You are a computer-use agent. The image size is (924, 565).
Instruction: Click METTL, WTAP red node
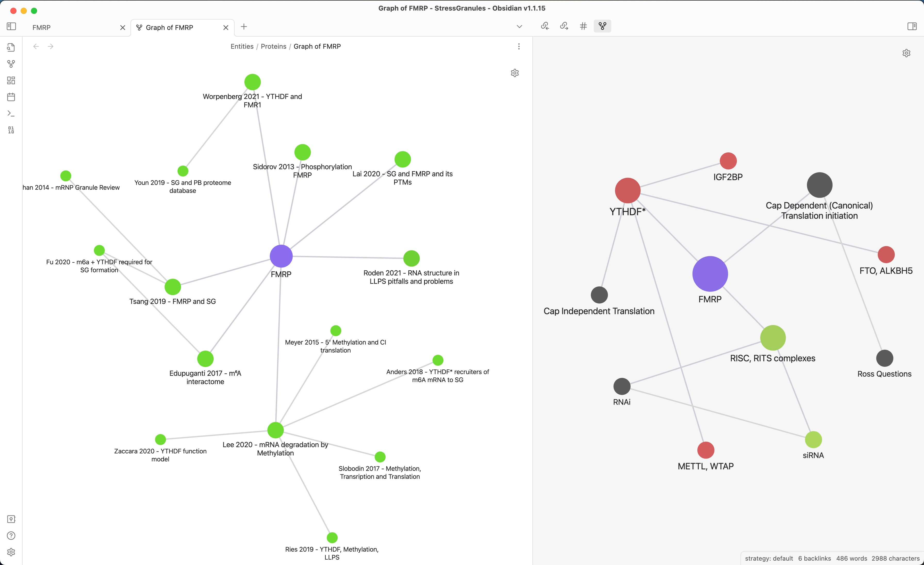(x=706, y=450)
